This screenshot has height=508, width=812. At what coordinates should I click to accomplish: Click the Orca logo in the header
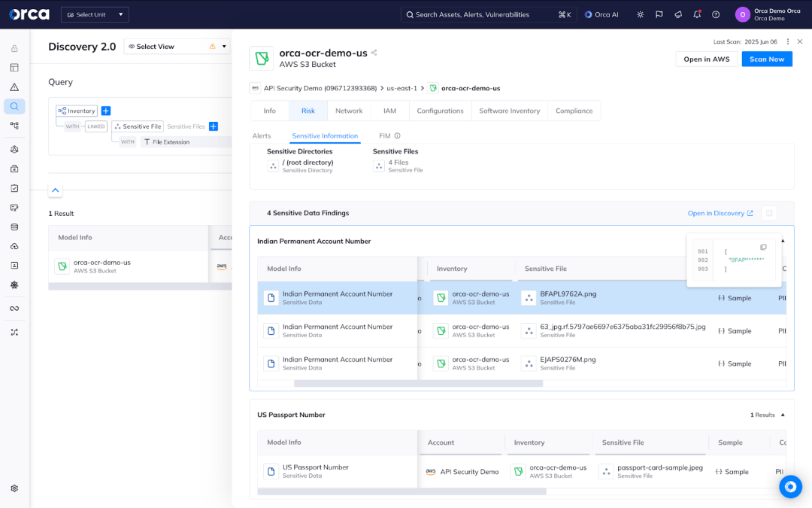pyautogui.click(x=29, y=14)
